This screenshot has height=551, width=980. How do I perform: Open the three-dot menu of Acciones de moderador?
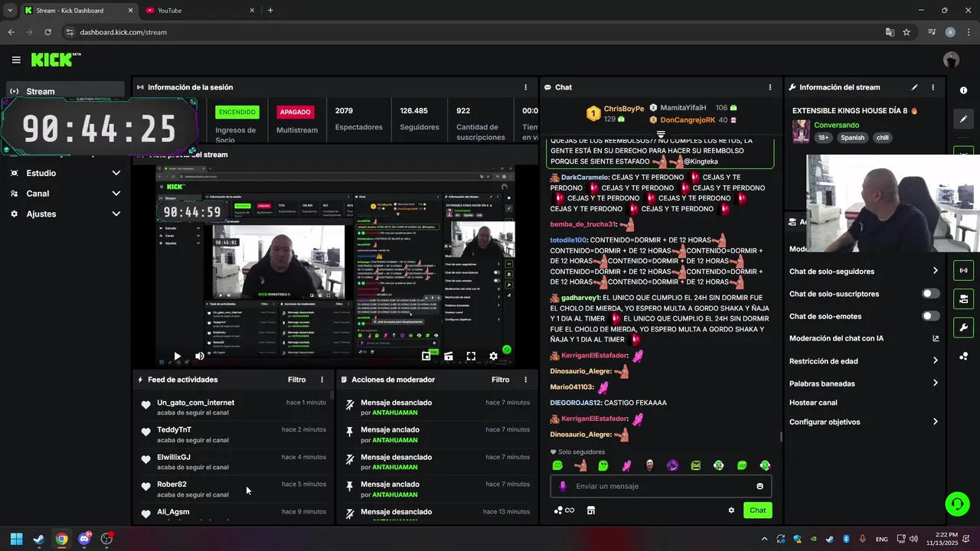coord(525,380)
